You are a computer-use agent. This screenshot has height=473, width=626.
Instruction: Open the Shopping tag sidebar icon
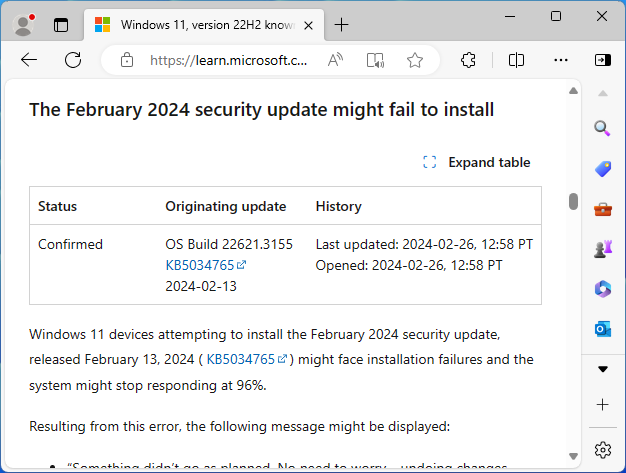click(602, 168)
